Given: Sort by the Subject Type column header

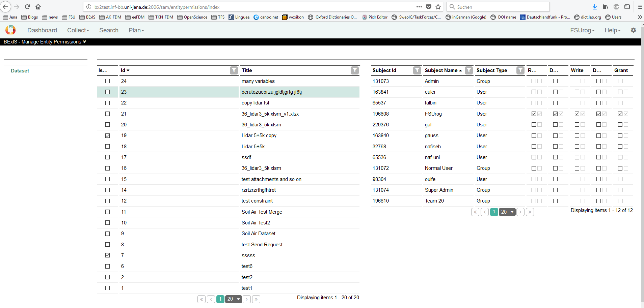Looking at the screenshot, I should (x=492, y=70).
